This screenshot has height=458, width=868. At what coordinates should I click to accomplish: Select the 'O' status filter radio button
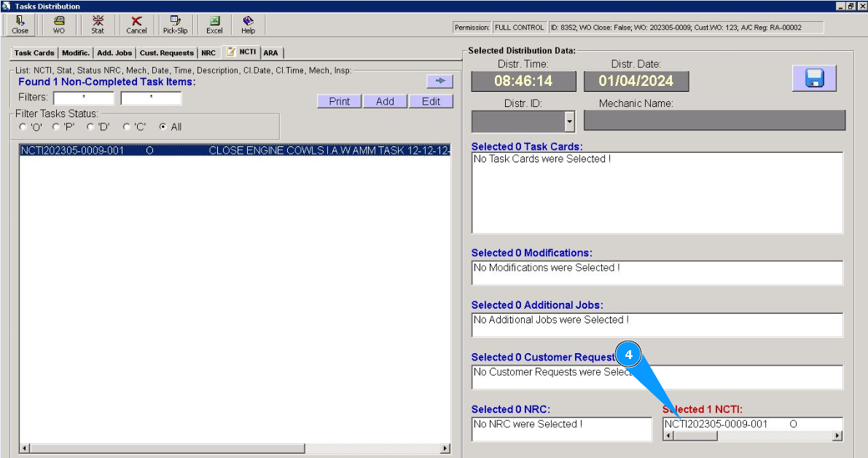point(23,127)
